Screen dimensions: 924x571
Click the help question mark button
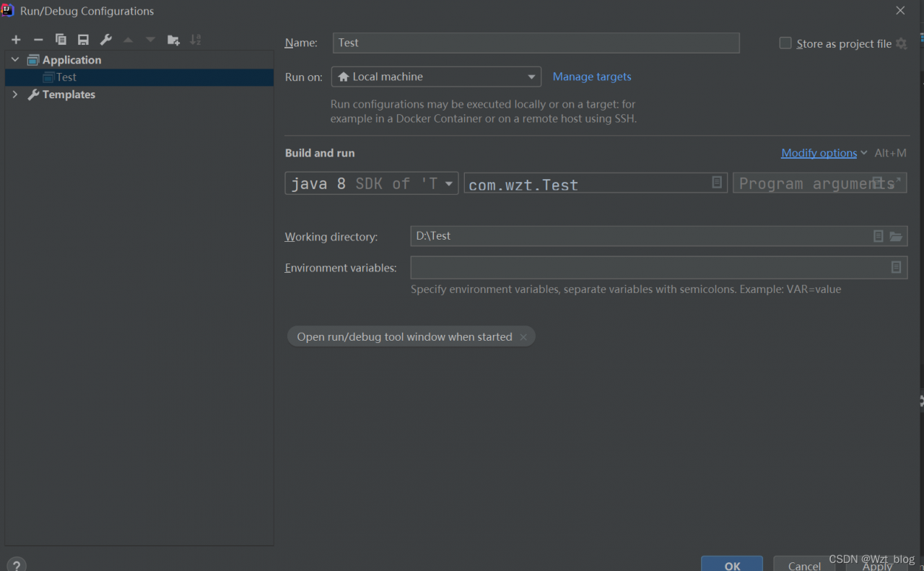pyautogui.click(x=16, y=565)
